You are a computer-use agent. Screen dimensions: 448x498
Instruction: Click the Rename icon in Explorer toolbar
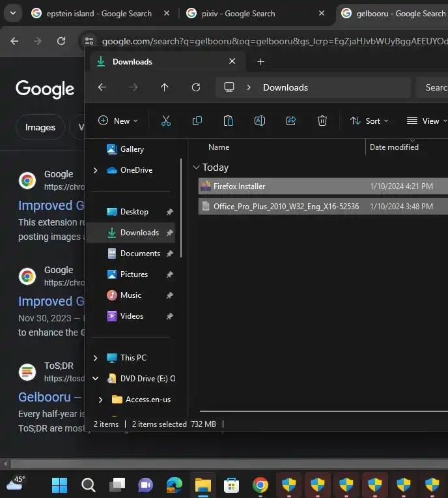tap(260, 121)
